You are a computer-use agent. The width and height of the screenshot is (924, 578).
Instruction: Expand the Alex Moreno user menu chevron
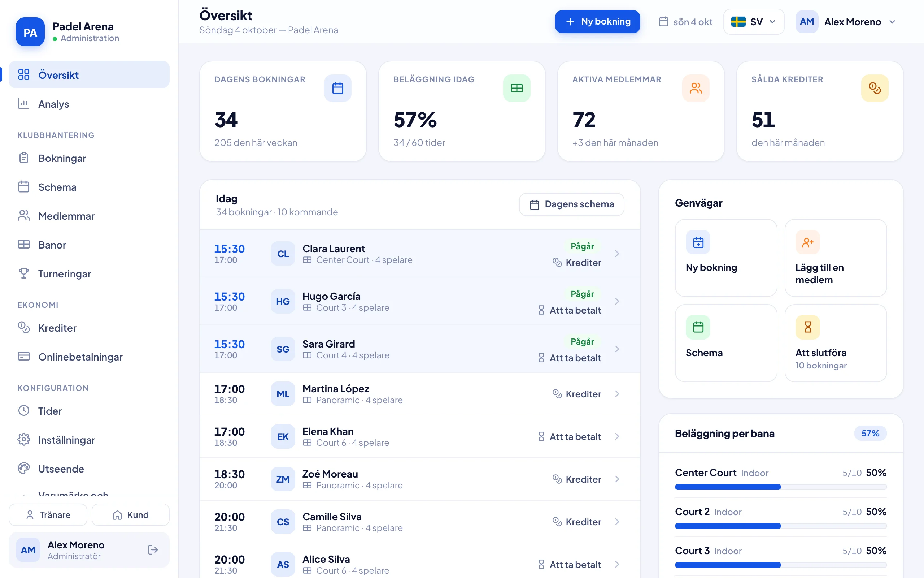(892, 22)
